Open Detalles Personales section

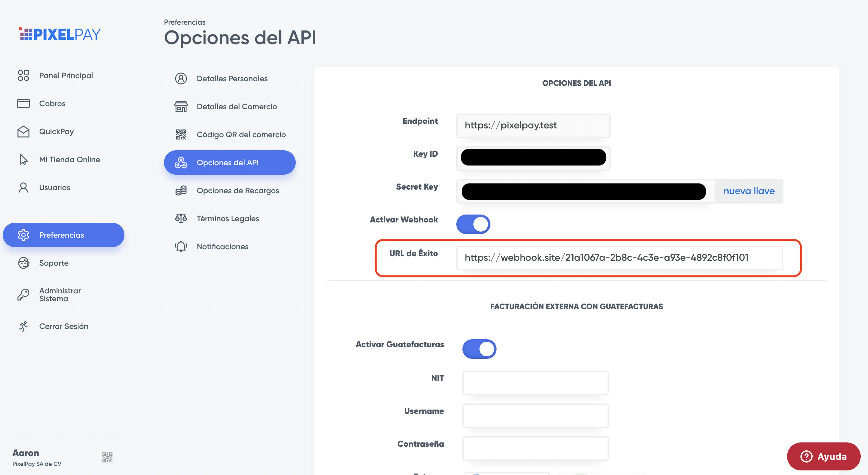tap(232, 79)
